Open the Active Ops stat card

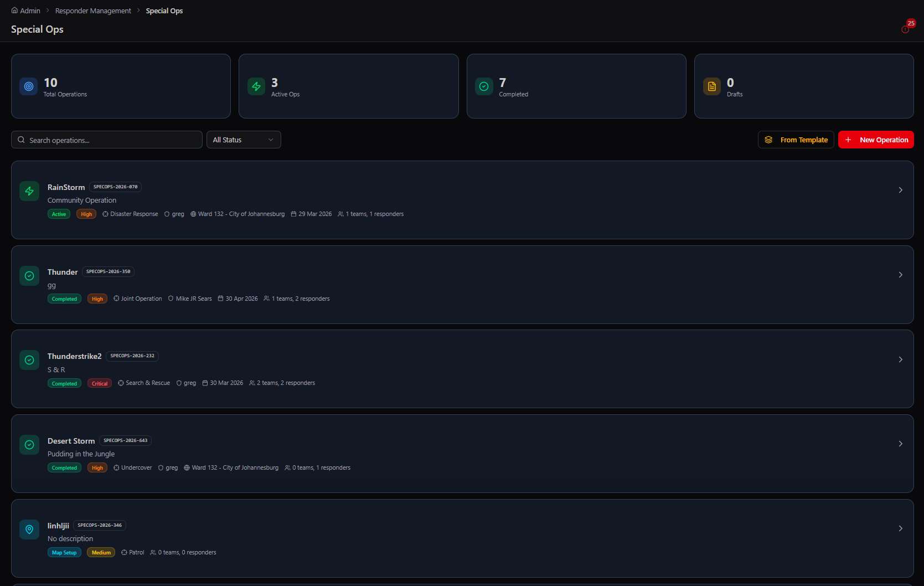[349, 86]
